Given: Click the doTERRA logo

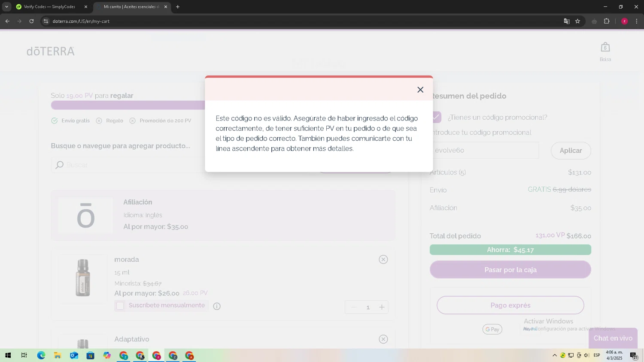Looking at the screenshot, I should pyautogui.click(x=51, y=51).
